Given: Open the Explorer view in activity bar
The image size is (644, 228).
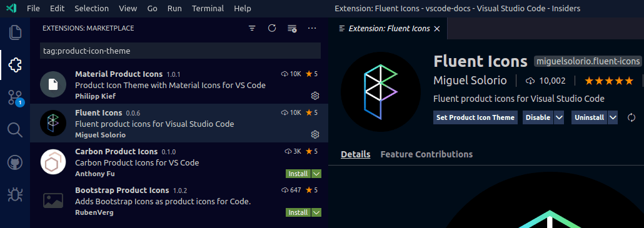Looking at the screenshot, I should click(x=15, y=32).
